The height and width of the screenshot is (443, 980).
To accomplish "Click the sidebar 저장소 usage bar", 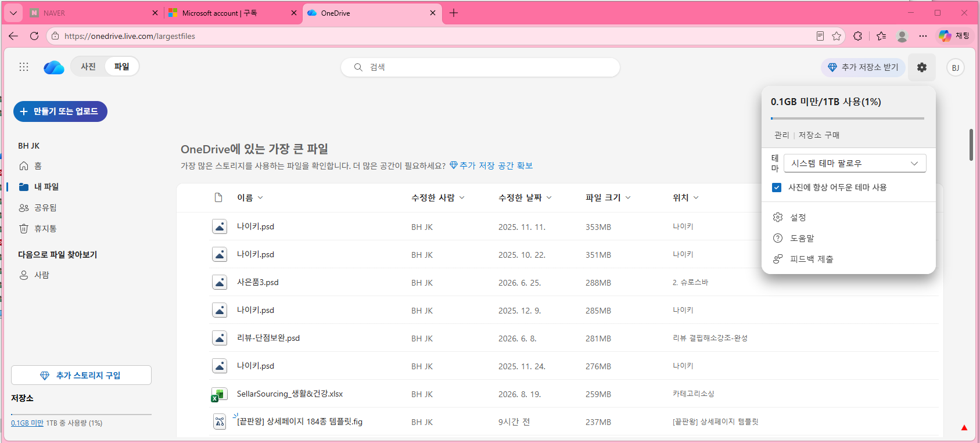I will (x=81, y=415).
